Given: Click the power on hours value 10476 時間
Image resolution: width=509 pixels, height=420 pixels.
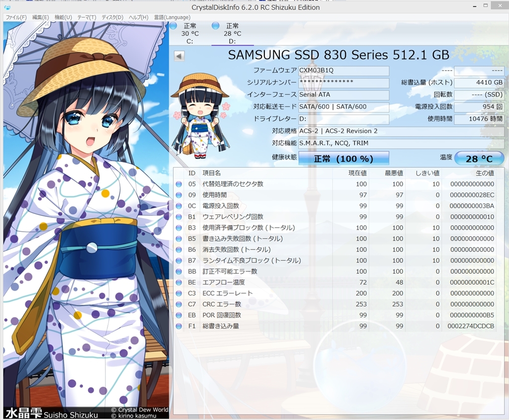Looking at the screenshot, I should tap(479, 119).
